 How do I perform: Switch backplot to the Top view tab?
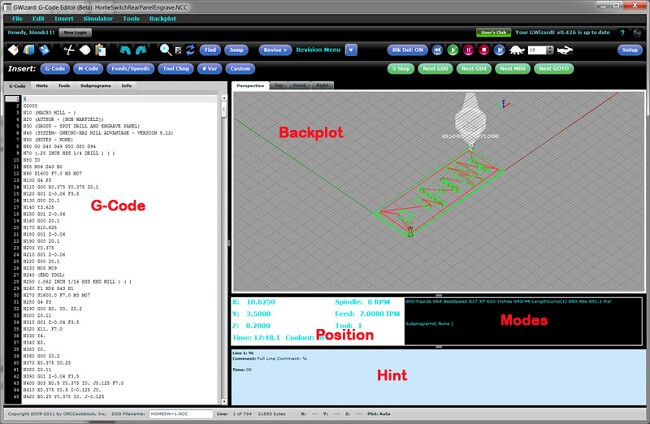tap(279, 85)
